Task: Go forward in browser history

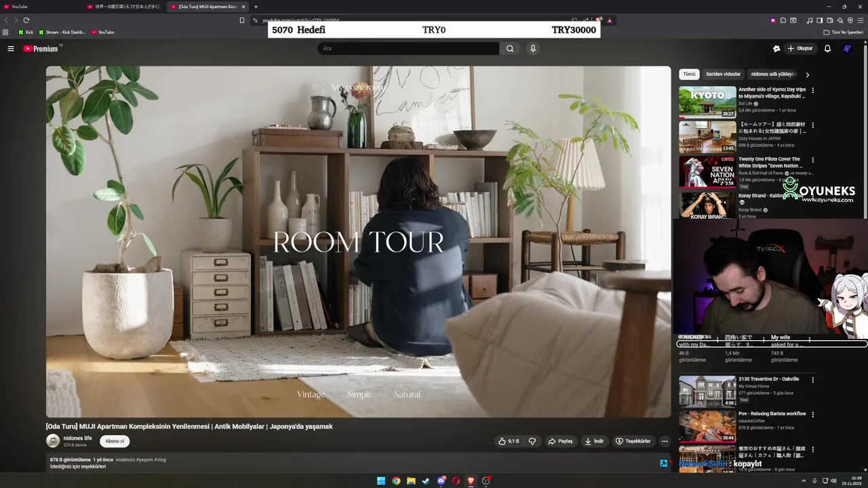Action: coord(16,20)
